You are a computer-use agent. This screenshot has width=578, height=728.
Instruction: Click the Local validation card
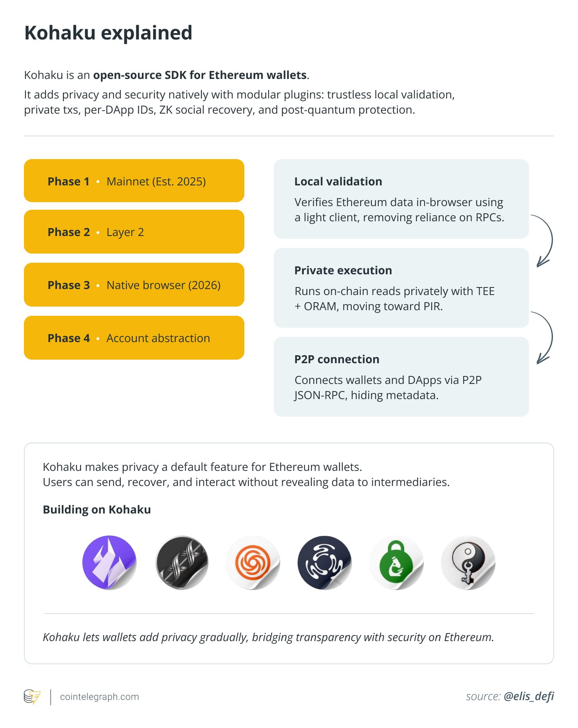click(x=401, y=199)
